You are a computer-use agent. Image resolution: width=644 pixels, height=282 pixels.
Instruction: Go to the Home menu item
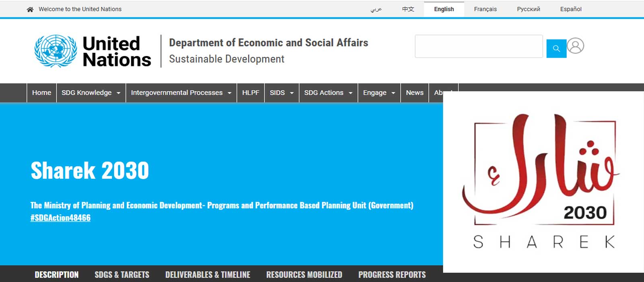coord(42,93)
